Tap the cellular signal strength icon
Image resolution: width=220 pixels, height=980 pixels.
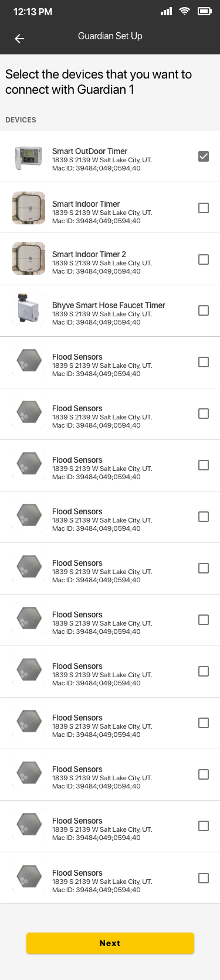pyautogui.click(x=167, y=11)
